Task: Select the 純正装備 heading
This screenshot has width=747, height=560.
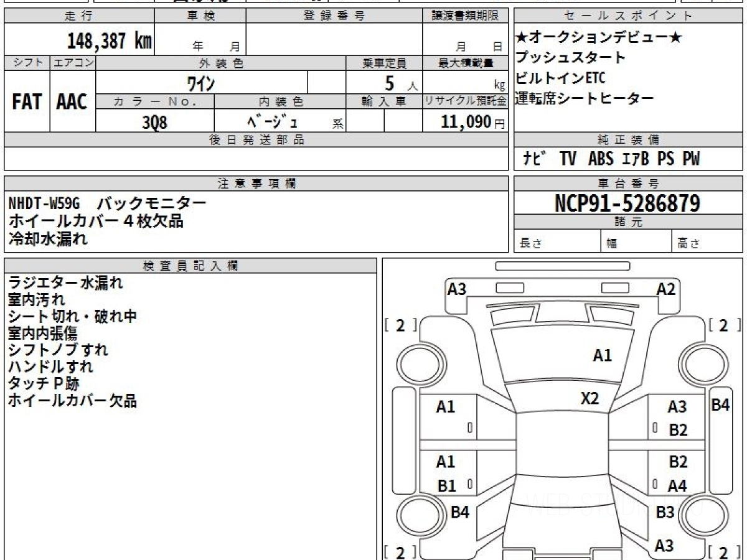Action: coord(628,140)
